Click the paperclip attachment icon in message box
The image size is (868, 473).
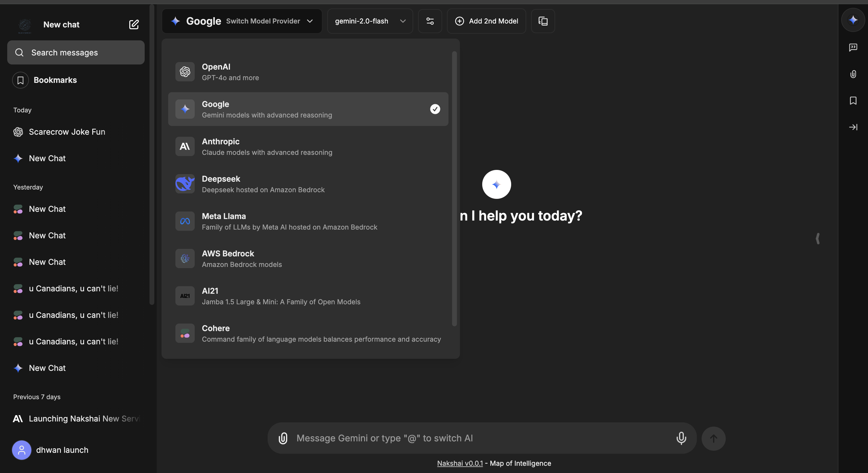tap(283, 438)
